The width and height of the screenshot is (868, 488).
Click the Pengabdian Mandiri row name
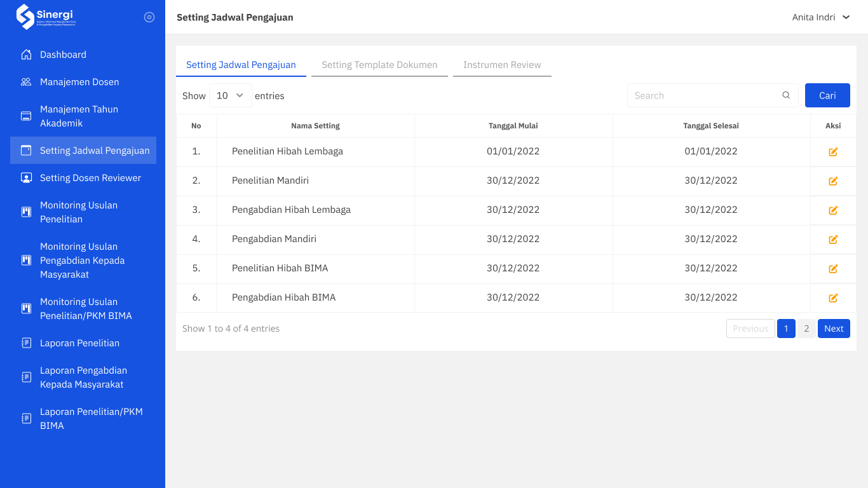point(274,239)
